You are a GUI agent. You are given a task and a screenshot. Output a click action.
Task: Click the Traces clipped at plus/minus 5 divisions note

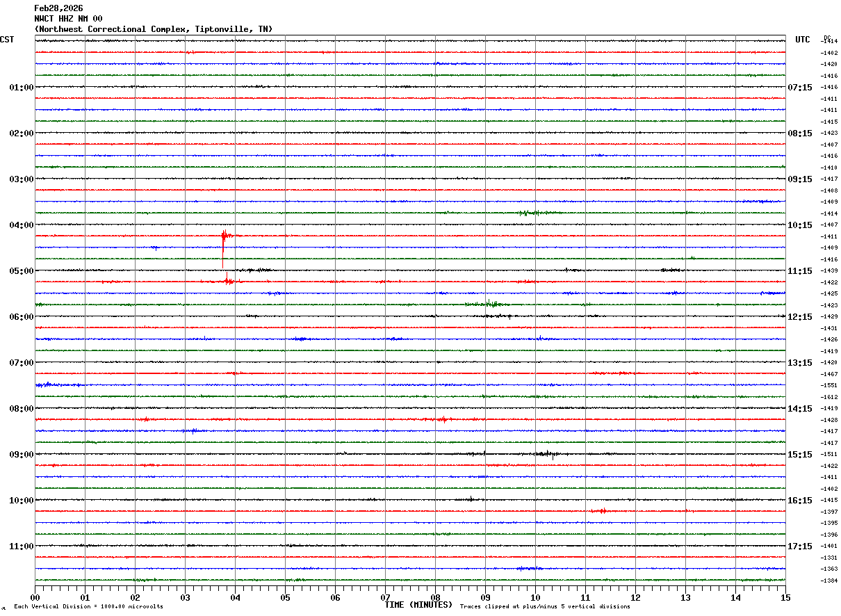click(x=545, y=607)
